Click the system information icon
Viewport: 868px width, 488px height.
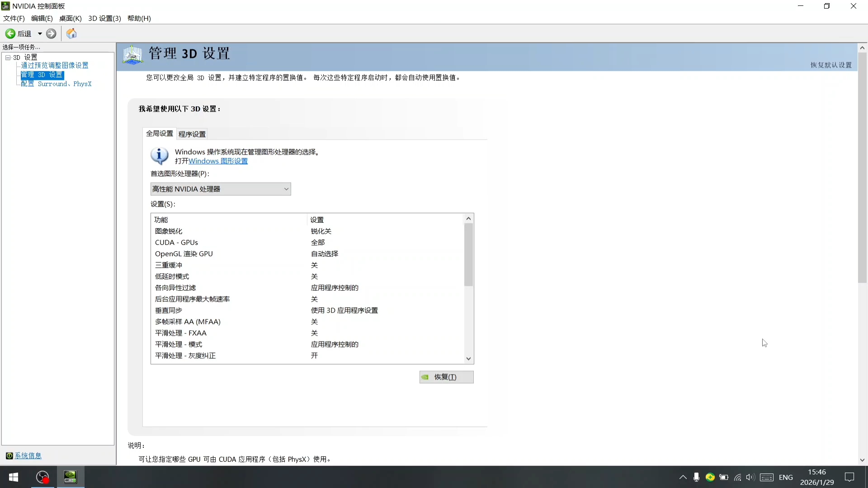9,455
